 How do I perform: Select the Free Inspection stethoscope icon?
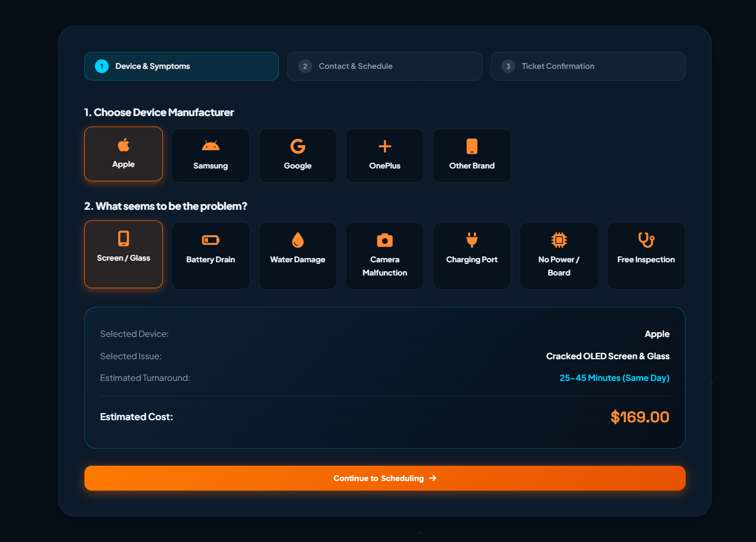(x=646, y=240)
